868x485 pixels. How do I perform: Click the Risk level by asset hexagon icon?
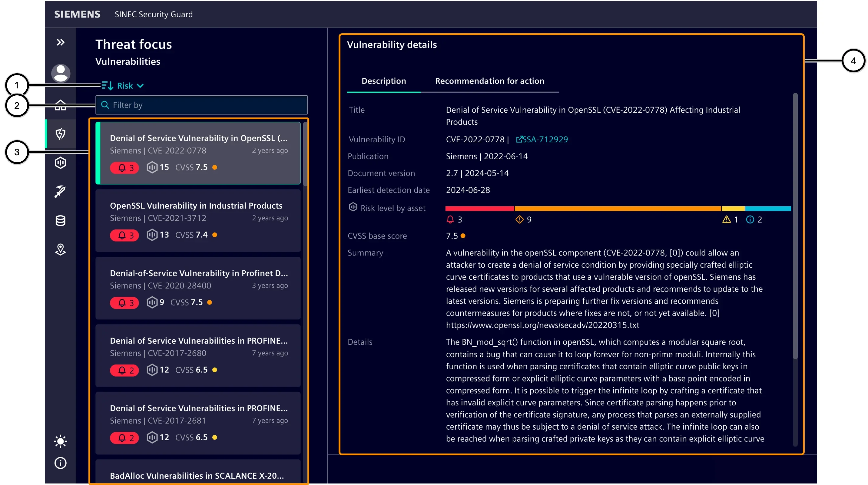(353, 207)
